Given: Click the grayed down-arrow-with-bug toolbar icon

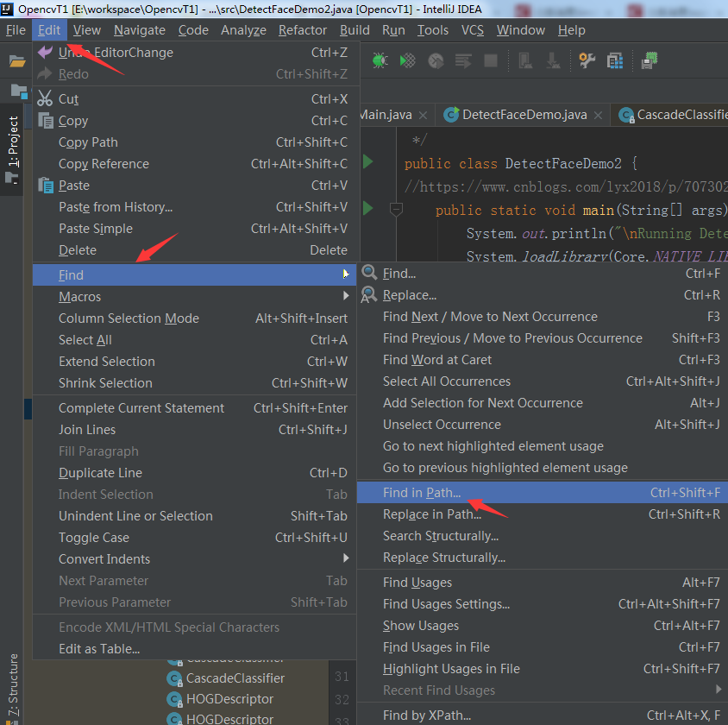Looking at the screenshot, I should coord(553,60).
